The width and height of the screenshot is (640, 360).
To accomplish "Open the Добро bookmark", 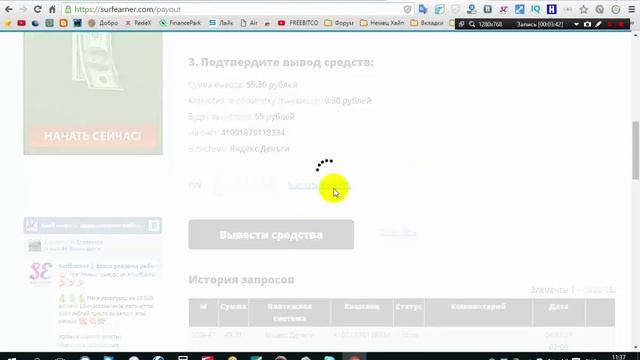I will 103,23.
